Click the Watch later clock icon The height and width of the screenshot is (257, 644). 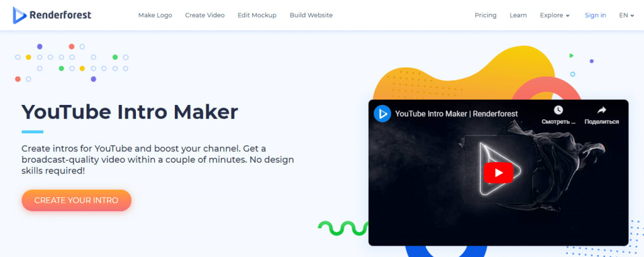pyautogui.click(x=558, y=110)
